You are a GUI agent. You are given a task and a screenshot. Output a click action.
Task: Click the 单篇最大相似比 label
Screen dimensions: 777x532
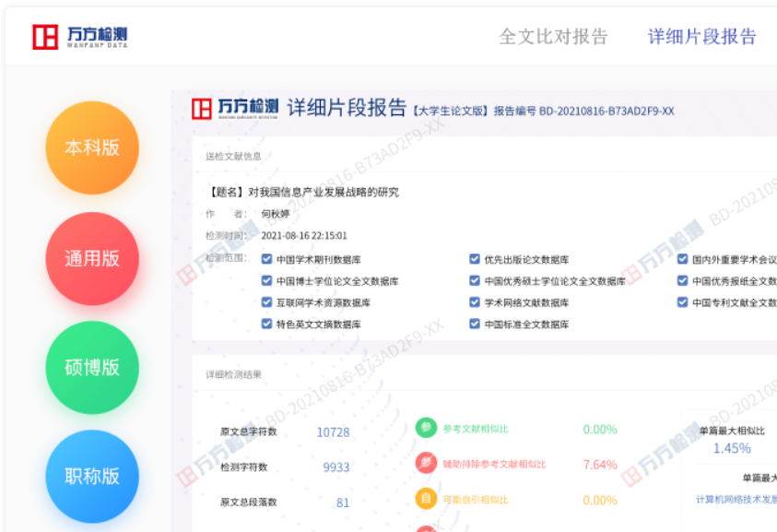point(732,431)
